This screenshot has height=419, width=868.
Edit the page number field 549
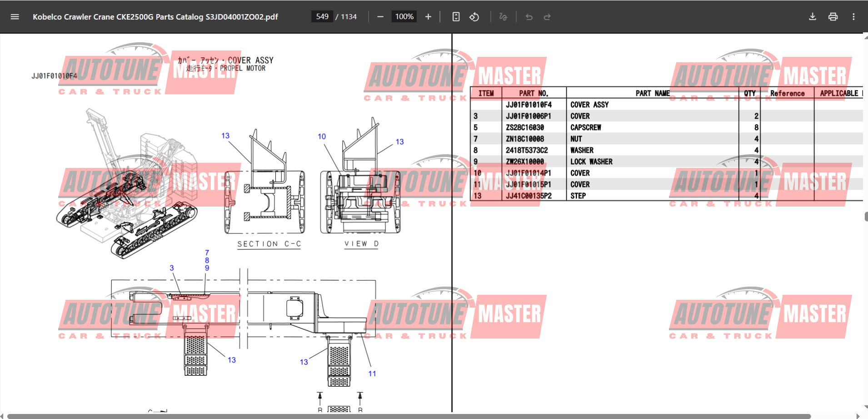pyautogui.click(x=322, y=17)
